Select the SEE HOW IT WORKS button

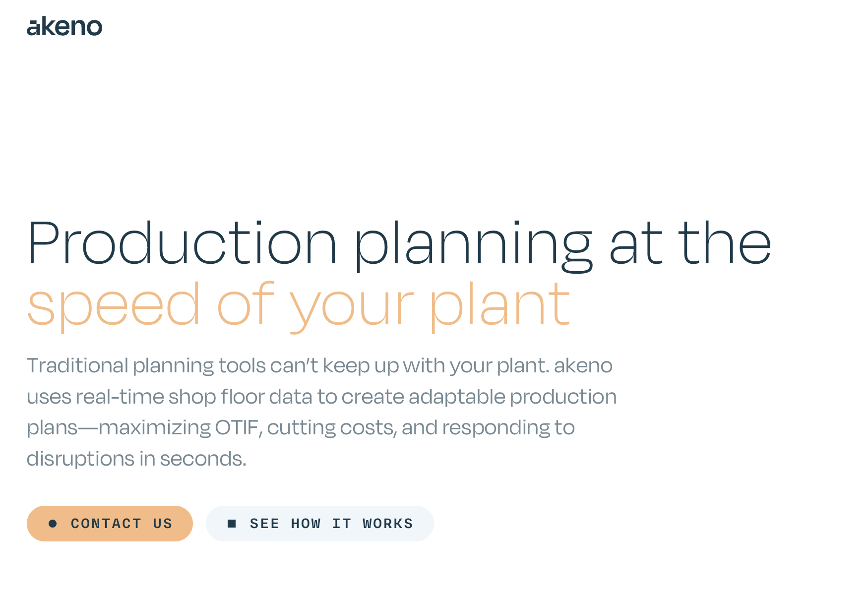tap(320, 524)
